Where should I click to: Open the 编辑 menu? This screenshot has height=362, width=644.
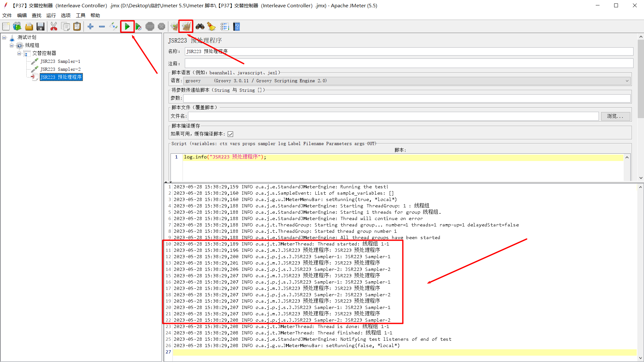[x=22, y=15]
